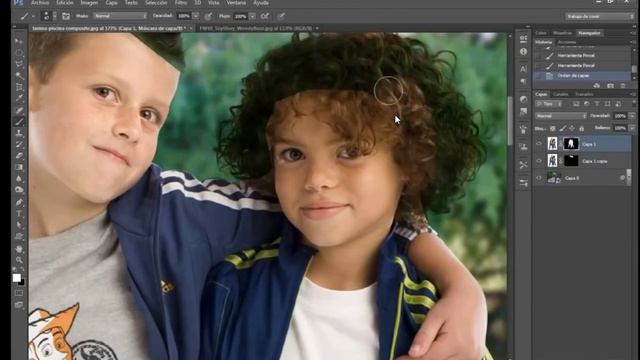The width and height of the screenshot is (640, 360).
Task: Select the Path Selection tool
Action: pyautogui.click(x=19, y=225)
